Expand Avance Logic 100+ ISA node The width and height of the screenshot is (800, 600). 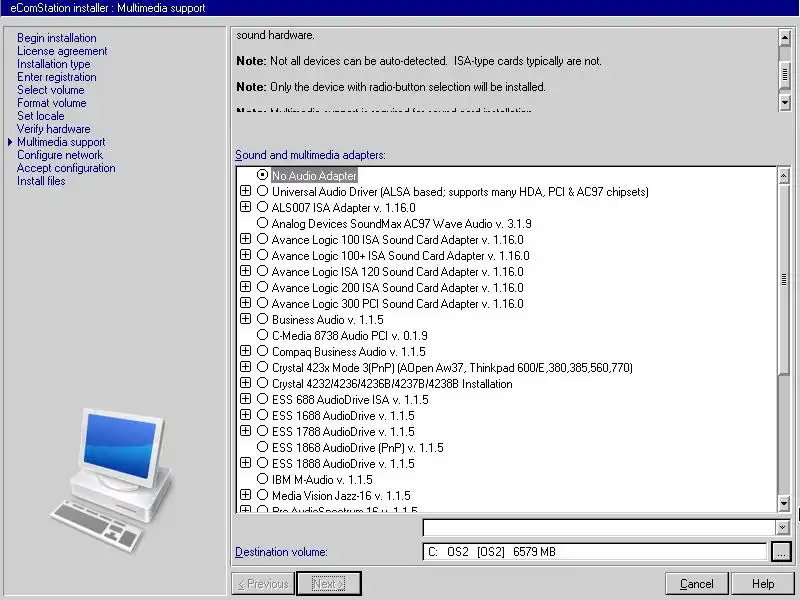pos(245,255)
